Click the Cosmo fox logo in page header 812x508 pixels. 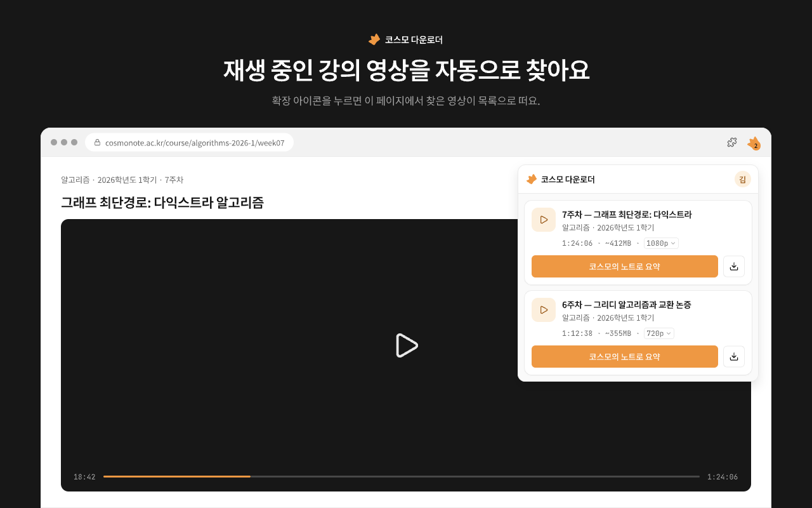click(374, 39)
